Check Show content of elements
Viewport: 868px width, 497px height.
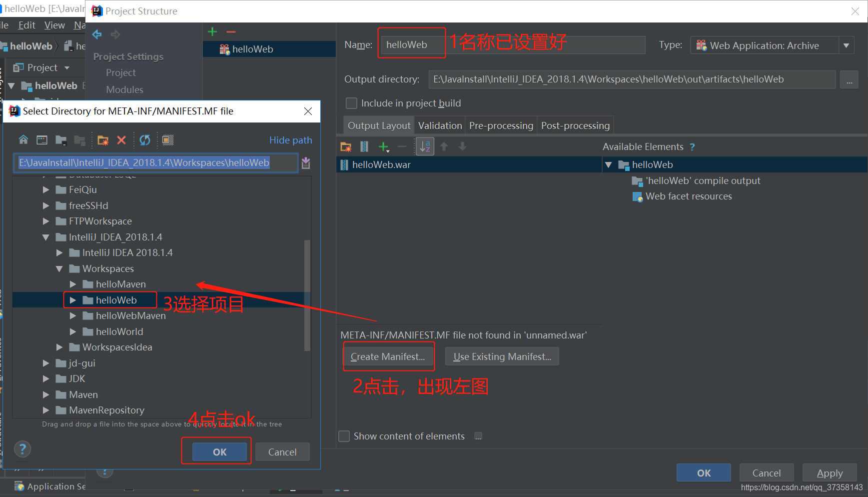344,436
